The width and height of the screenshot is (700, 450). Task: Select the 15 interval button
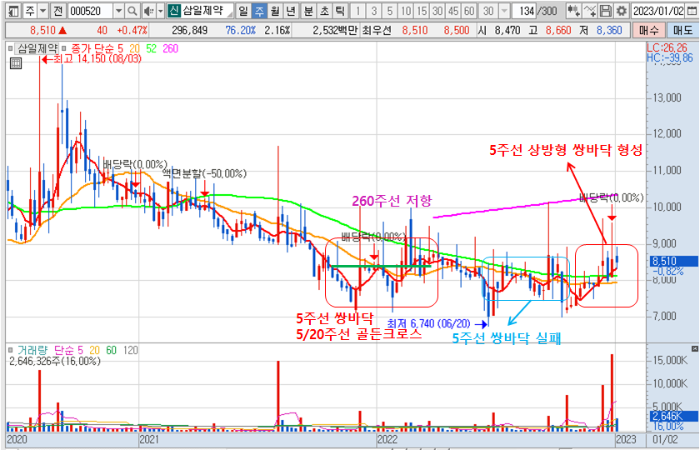[x=421, y=11]
